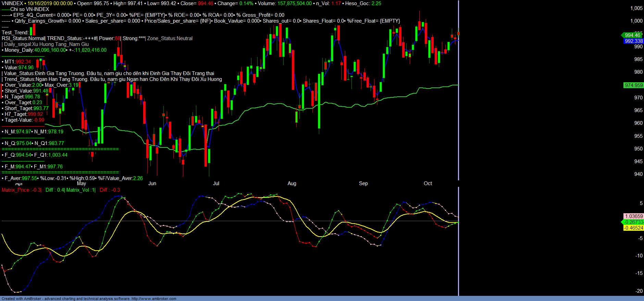Select the blue 992.338 axis label
This screenshot has width=644, height=301.
(x=633, y=41)
